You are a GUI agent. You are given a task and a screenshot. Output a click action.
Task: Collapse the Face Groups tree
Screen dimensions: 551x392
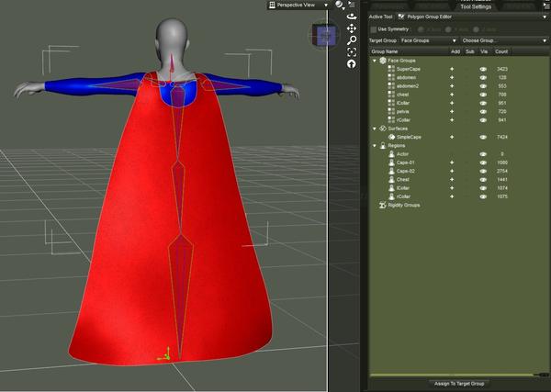coord(375,61)
